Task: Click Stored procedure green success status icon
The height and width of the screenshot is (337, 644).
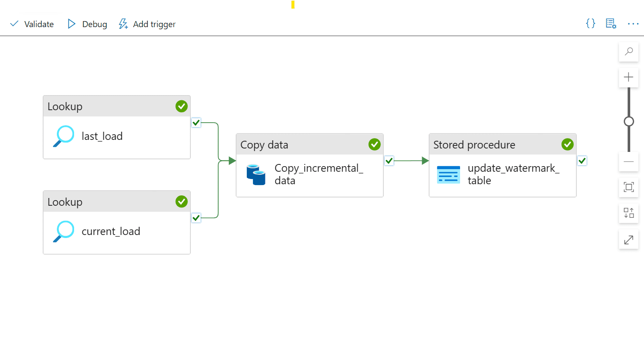Action: [x=567, y=144]
